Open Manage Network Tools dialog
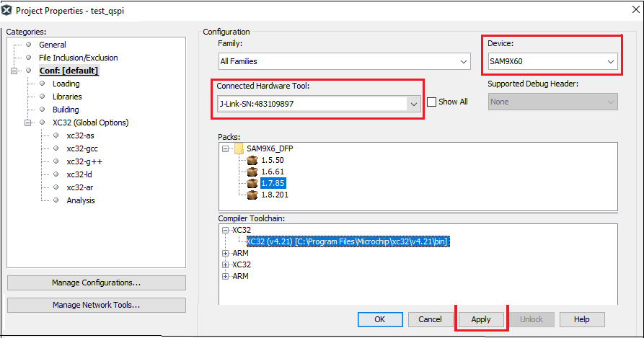644x338 pixels. point(97,305)
